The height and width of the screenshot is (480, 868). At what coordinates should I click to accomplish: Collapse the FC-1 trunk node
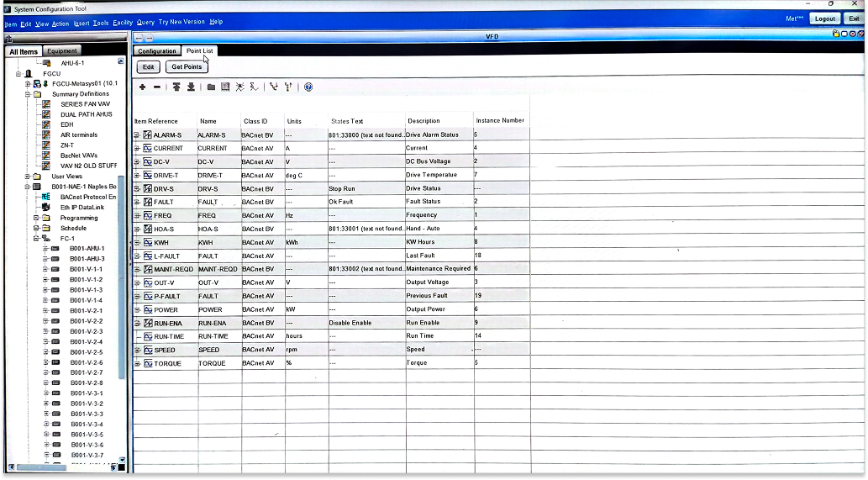pyautogui.click(x=36, y=239)
